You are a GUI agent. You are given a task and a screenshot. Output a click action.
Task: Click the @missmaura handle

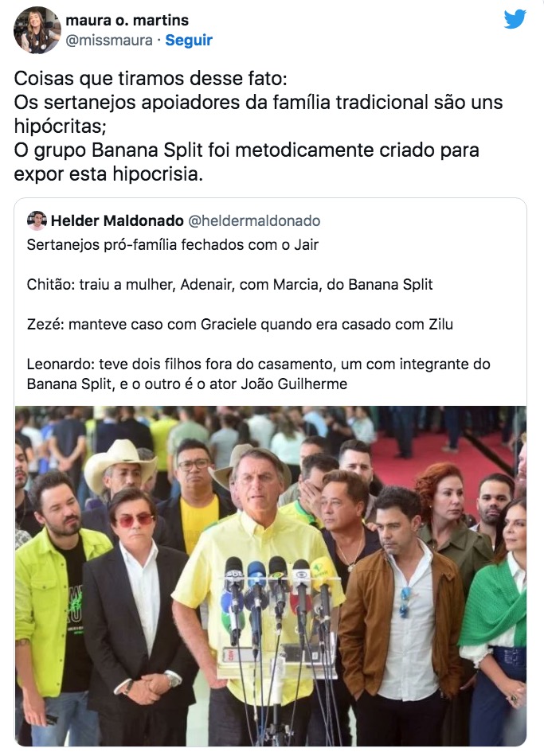pos(108,40)
